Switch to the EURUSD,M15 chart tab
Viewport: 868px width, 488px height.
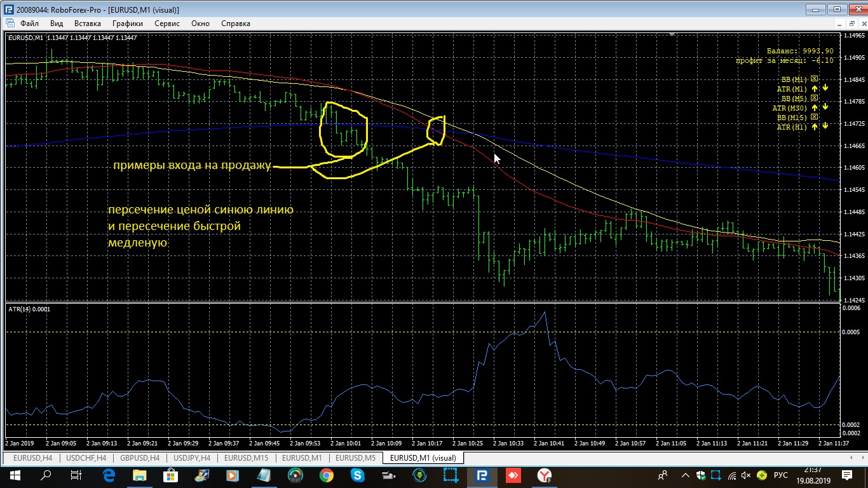pos(246,457)
